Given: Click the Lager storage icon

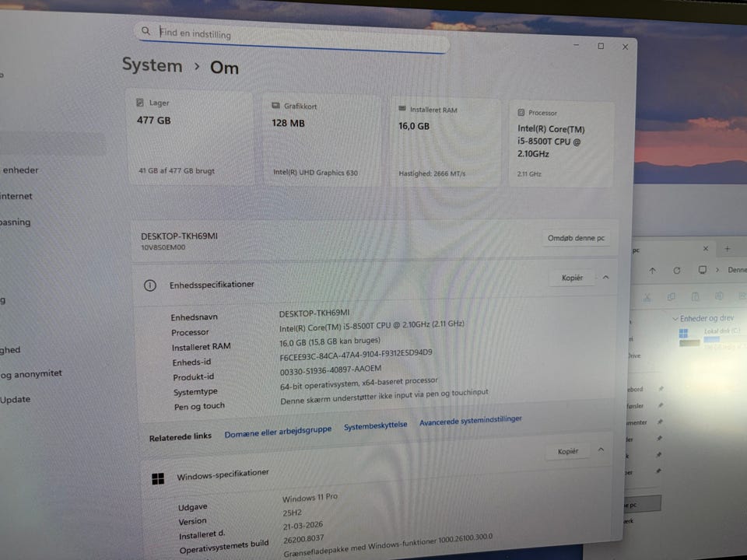Looking at the screenshot, I should [x=140, y=103].
